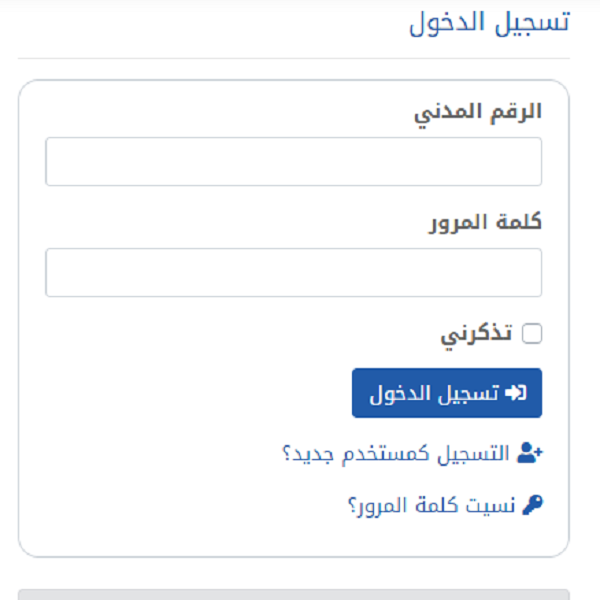
Task: Click the gray panel below the login card
Action: (x=293, y=594)
